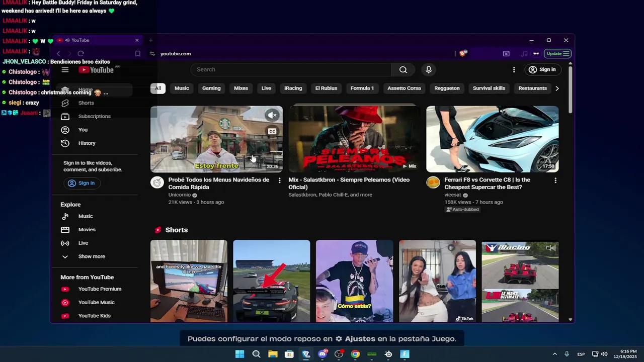This screenshot has height=362, width=644.
Task: Open YouTube Music link
Action: click(x=94, y=302)
